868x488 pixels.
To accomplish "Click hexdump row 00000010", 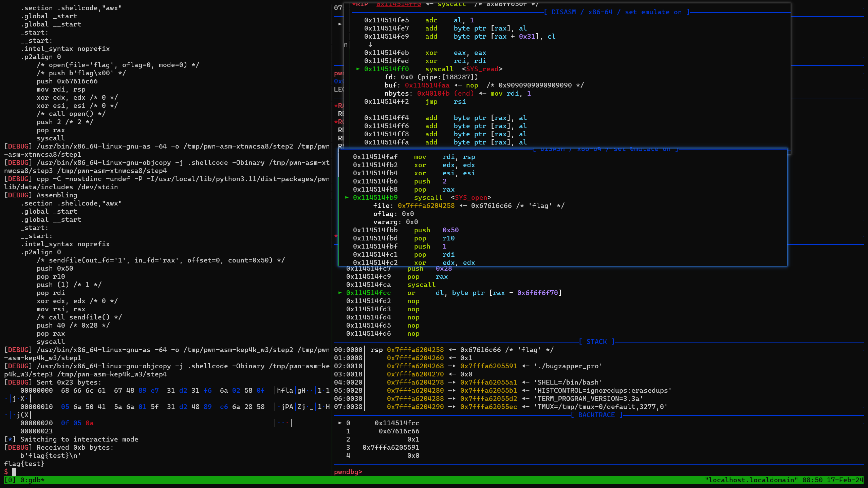I will (x=175, y=407).
